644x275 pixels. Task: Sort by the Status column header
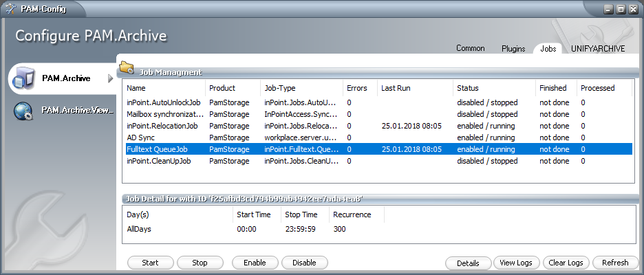point(495,88)
